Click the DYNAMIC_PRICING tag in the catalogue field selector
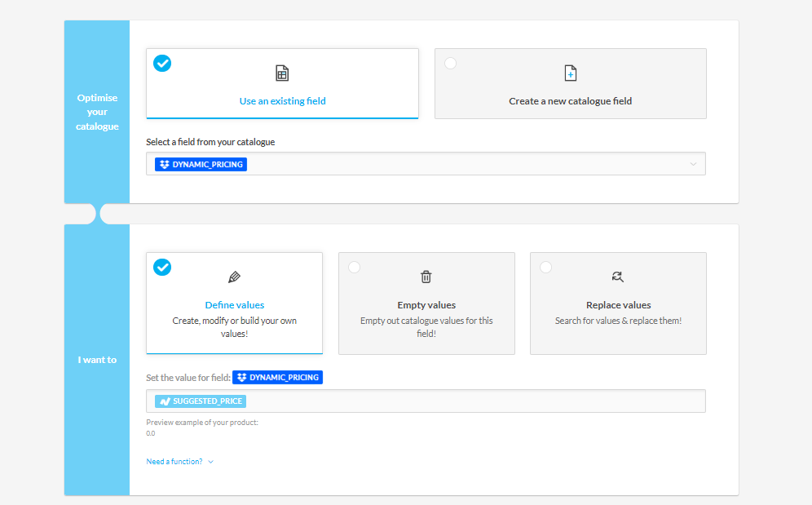The width and height of the screenshot is (812, 505). click(201, 164)
